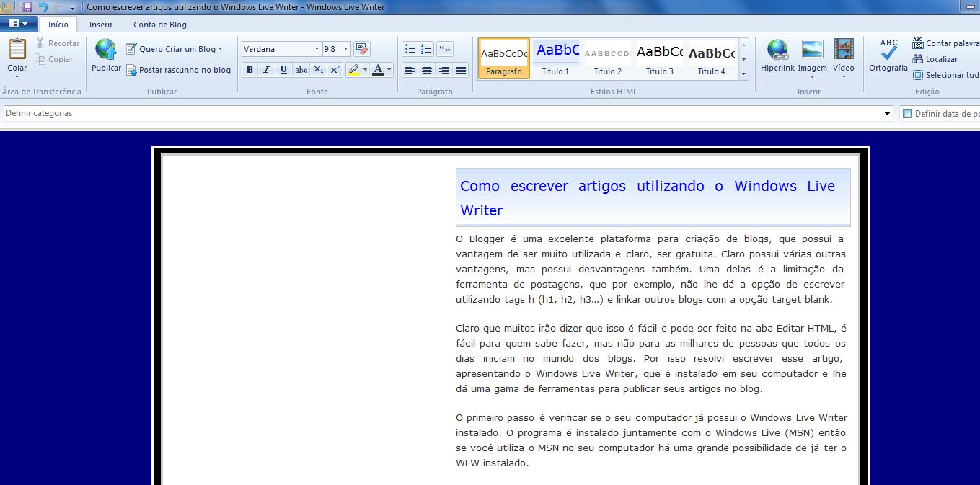Click the Vídeo film icon
Viewport: 980px width, 485px height.
(x=844, y=49)
